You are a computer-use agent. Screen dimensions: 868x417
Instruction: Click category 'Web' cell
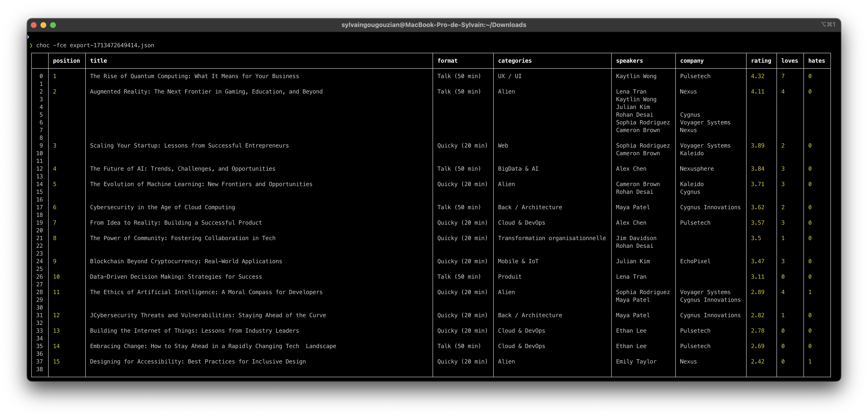tap(503, 146)
